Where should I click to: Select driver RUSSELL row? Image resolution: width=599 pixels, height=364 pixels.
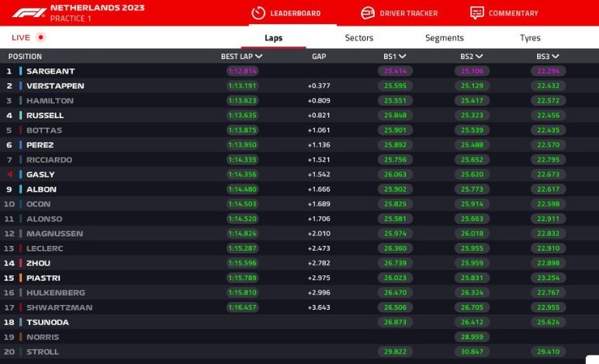299,116
